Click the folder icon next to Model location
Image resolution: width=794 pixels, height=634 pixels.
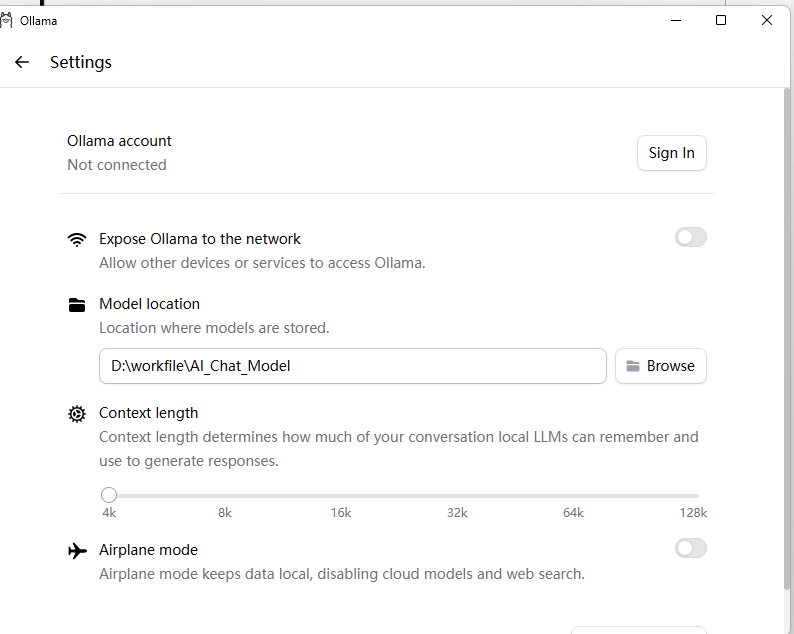tap(77, 305)
